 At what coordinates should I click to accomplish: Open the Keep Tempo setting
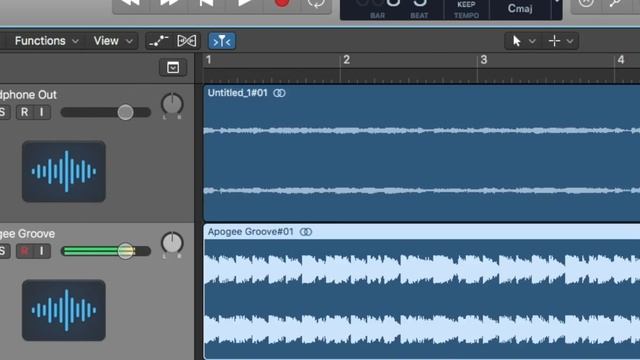point(466,9)
